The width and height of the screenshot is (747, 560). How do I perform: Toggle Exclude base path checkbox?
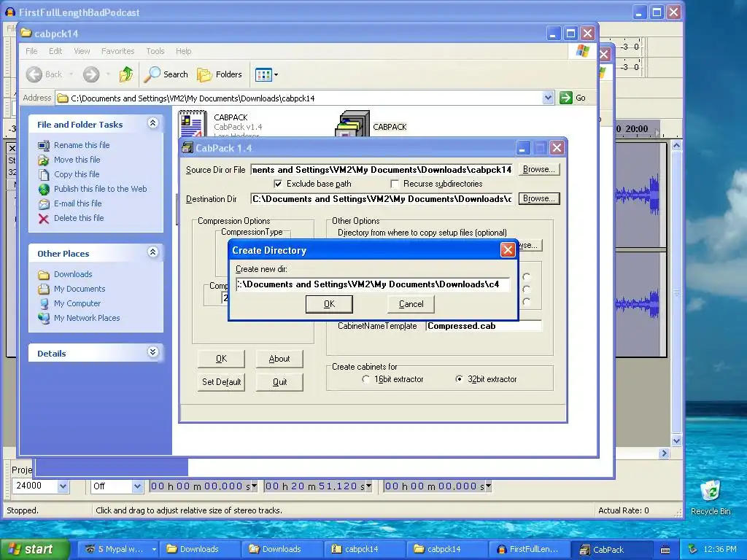[x=278, y=184]
